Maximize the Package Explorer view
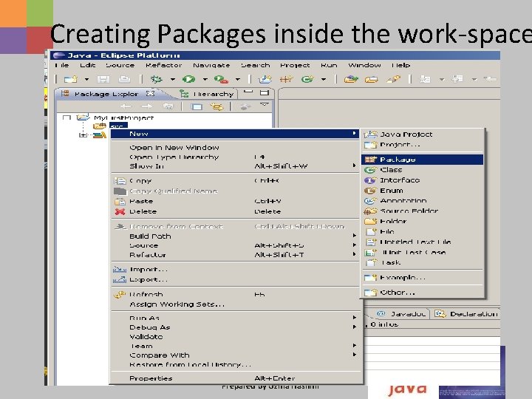The width and height of the screenshot is (532, 399). coord(265,92)
